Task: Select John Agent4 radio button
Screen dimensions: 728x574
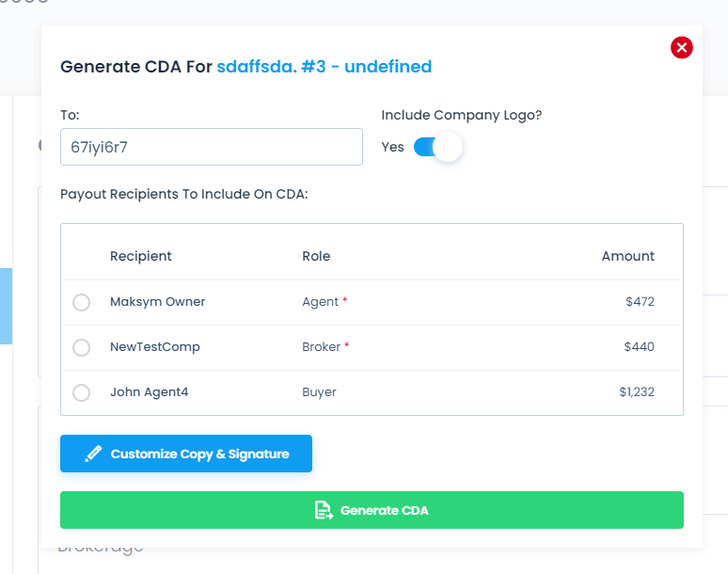Action: 81,392
